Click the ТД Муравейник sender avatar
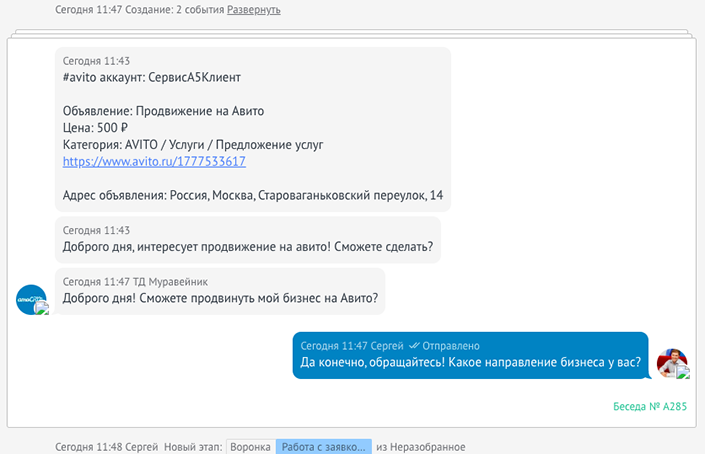Viewport: 705px width, 454px height. [x=31, y=299]
